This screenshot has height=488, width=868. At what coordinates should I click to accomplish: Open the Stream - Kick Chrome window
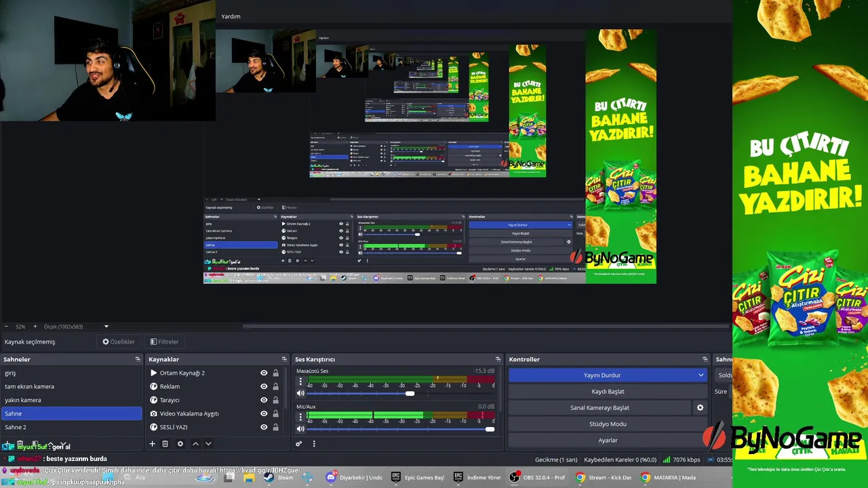pos(604,477)
